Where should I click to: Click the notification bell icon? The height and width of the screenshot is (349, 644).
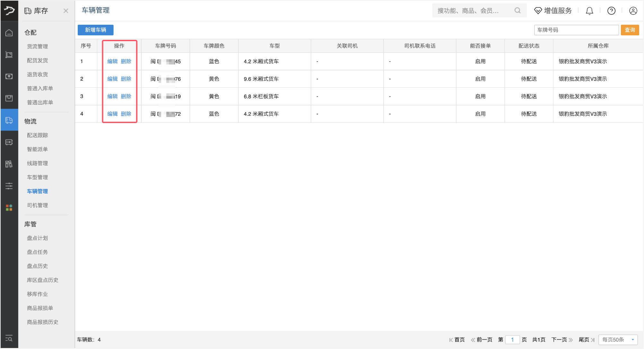[589, 11]
